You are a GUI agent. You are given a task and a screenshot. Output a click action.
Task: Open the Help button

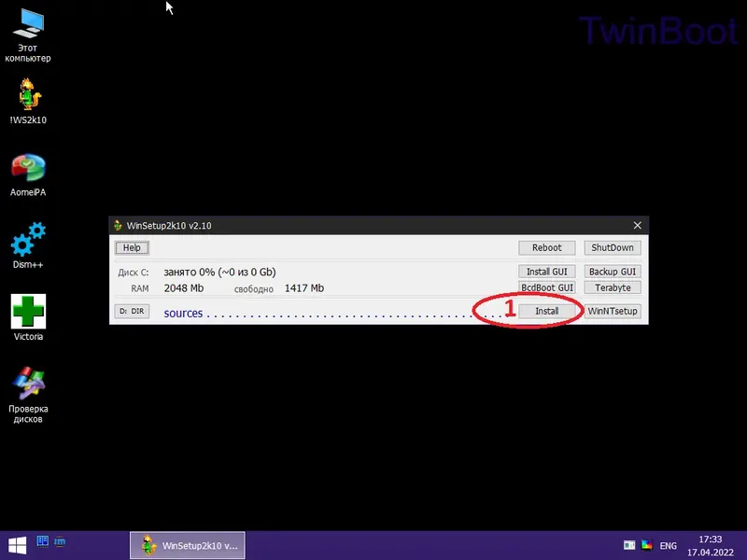tap(132, 247)
